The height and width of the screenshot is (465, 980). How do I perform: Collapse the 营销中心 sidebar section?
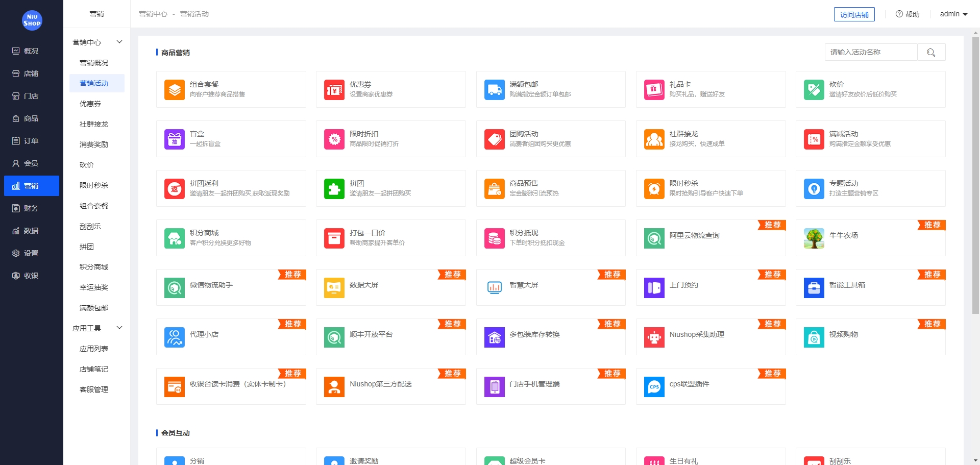119,42
